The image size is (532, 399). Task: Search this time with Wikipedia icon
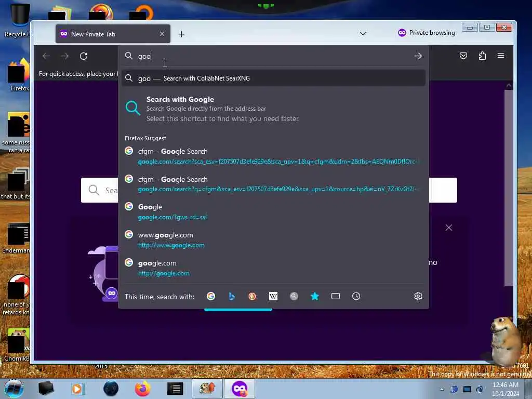coord(273,296)
